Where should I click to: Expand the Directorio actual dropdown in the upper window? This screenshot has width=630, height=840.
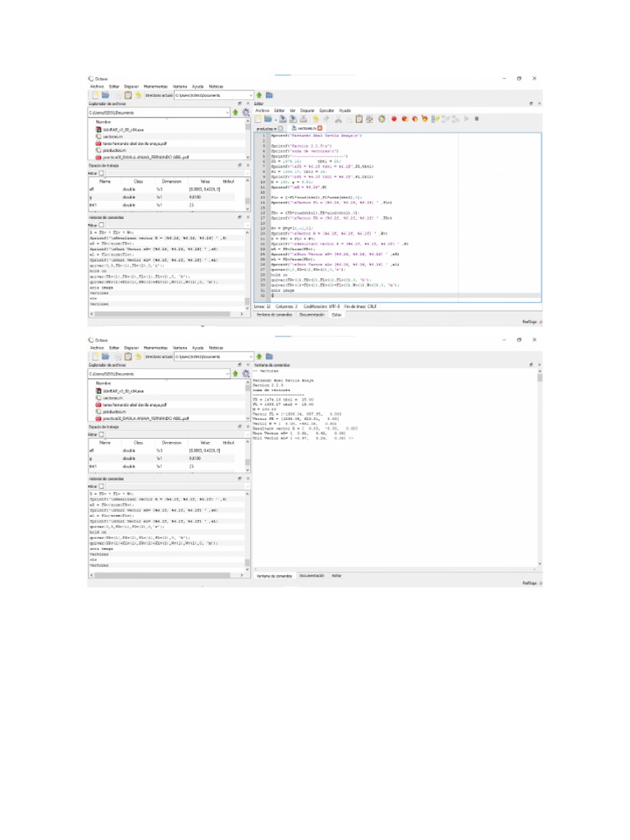pos(251,95)
